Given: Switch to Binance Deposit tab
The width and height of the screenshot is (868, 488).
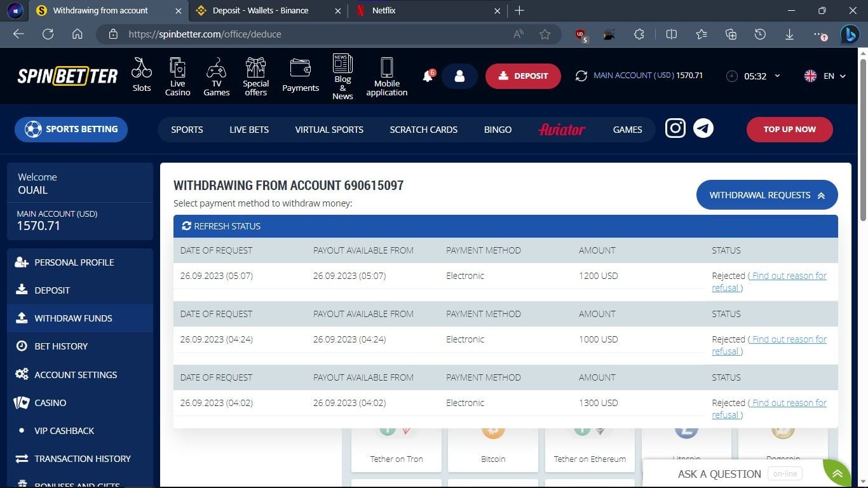Looking at the screenshot, I should [x=268, y=11].
